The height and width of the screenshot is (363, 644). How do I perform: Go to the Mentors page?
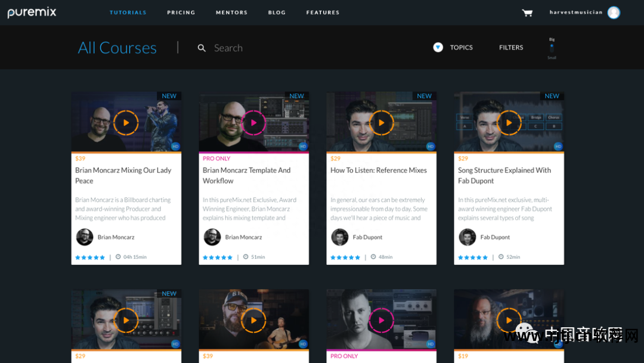coord(231,13)
